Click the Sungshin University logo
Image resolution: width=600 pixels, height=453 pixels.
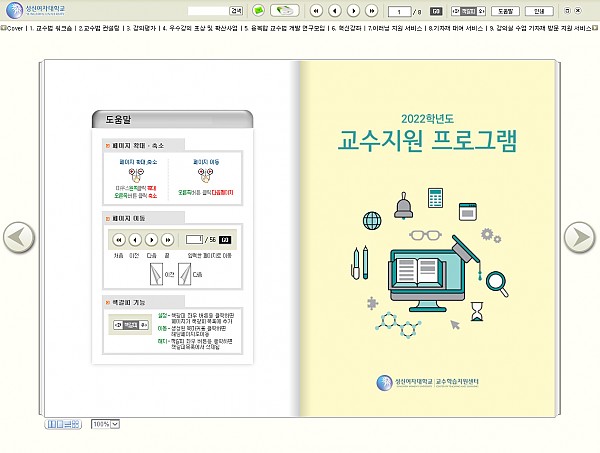36,10
